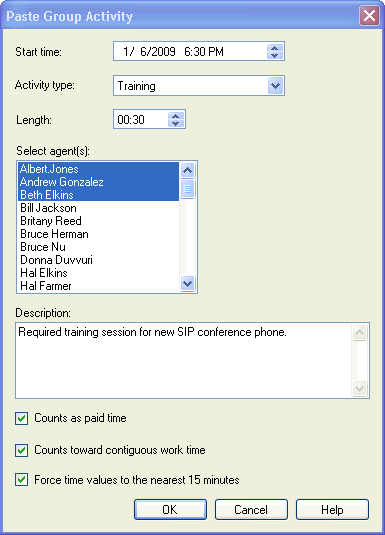Select agent Hal Elkins
The height and width of the screenshot is (535, 385).
(x=98, y=273)
